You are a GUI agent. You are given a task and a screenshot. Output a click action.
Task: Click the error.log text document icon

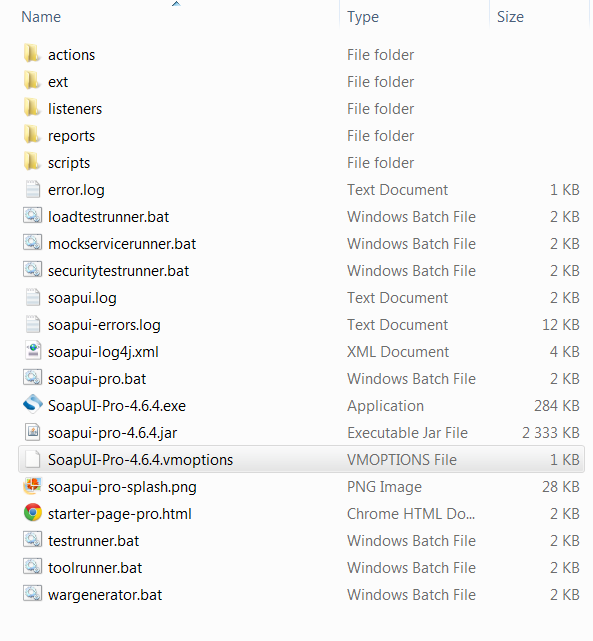coord(33,189)
